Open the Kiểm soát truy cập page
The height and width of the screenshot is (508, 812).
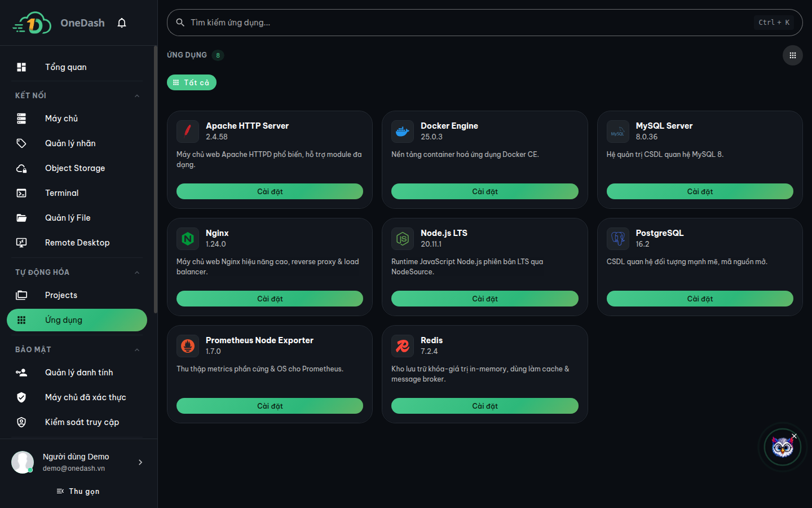click(77, 422)
